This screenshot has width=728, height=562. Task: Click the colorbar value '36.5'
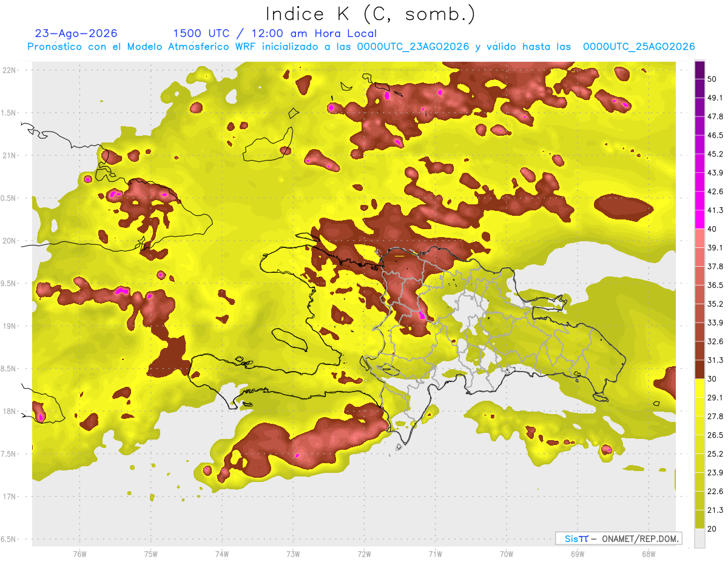tap(715, 285)
